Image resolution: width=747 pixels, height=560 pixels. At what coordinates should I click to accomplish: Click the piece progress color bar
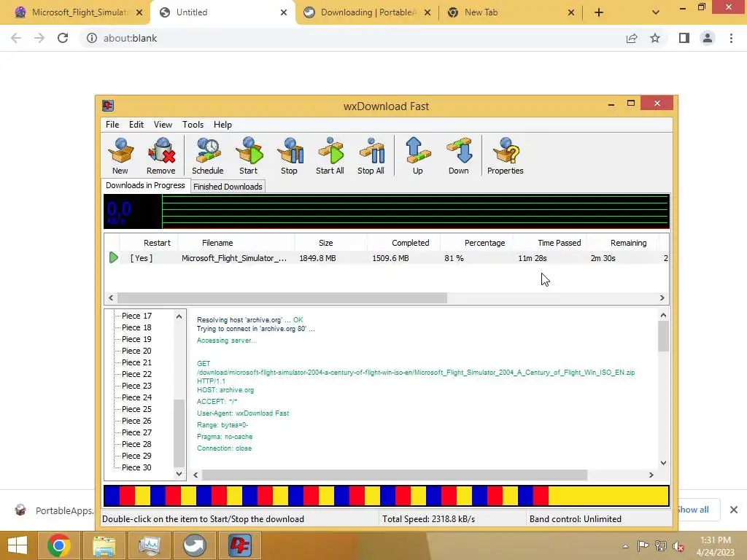click(387, 496)
